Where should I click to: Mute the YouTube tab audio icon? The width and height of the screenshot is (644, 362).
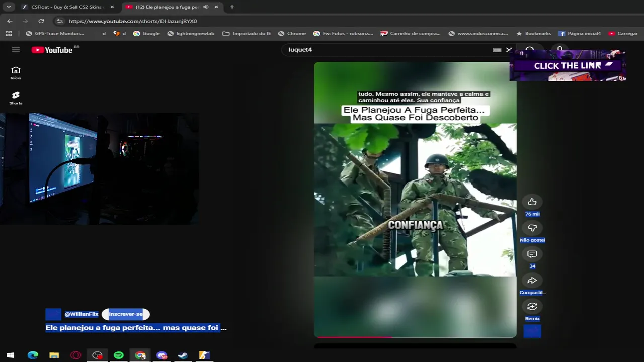click(206, 7)
